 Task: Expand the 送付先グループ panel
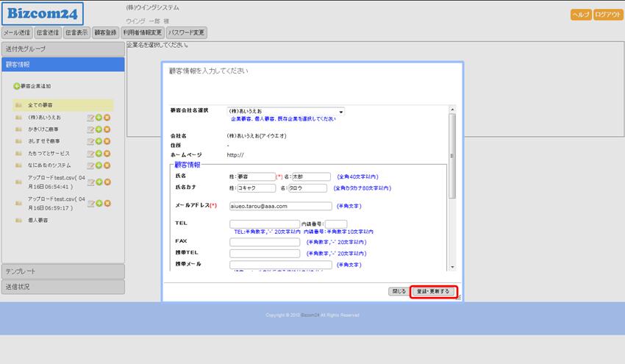pos(63,49)
